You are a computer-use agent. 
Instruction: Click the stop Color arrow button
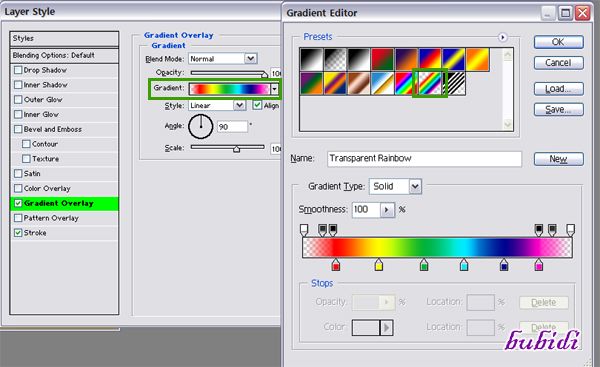pyautogui.click(x=386, y=328)
